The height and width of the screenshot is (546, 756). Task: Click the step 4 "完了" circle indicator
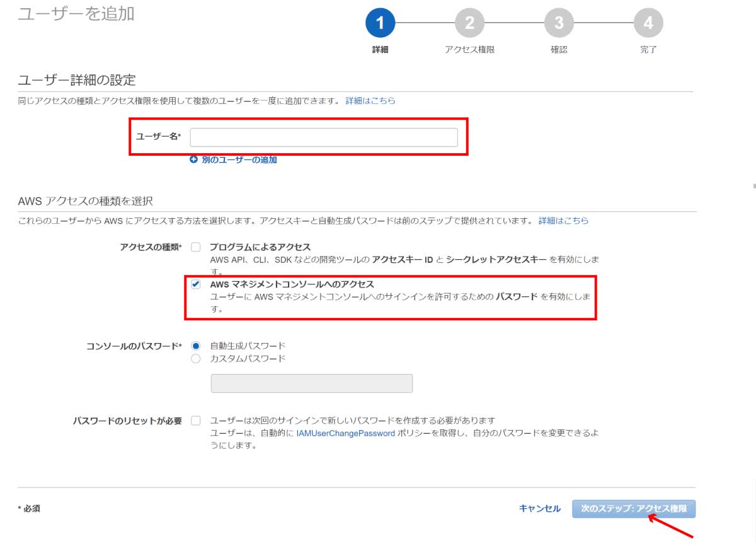pyautogui.click(x=649, y=23)
